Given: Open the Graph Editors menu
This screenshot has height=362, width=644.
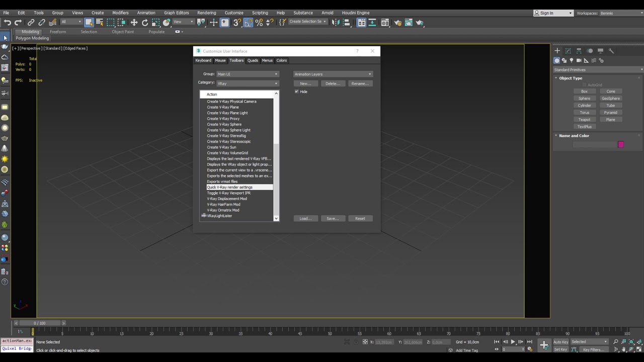Looking at the screenshot, I should click(176, 13).
